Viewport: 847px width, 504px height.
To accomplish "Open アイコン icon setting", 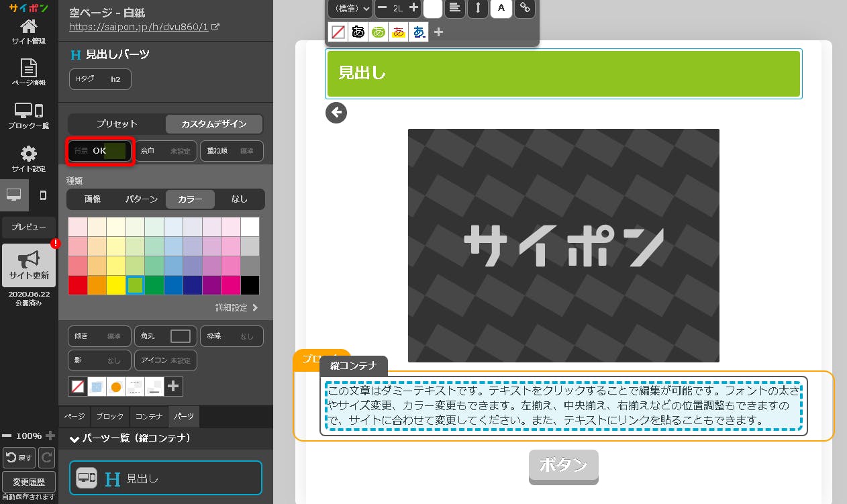I will coord(166,360).
